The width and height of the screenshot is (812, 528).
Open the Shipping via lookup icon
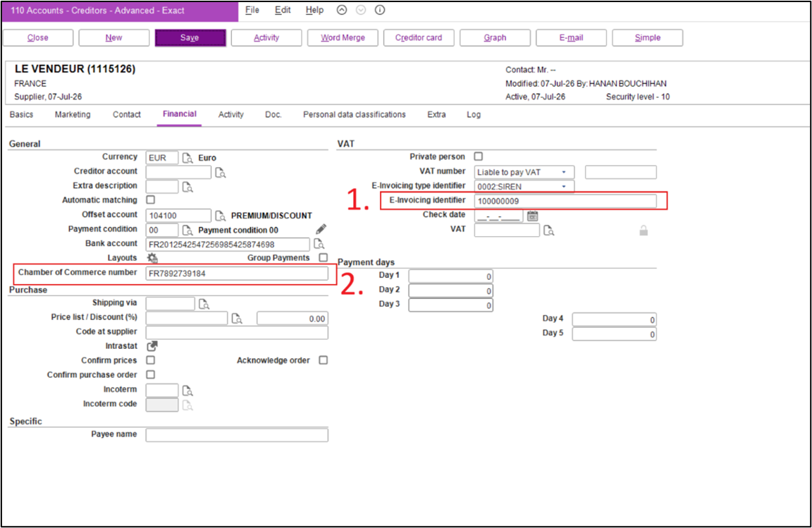[204, 304]
